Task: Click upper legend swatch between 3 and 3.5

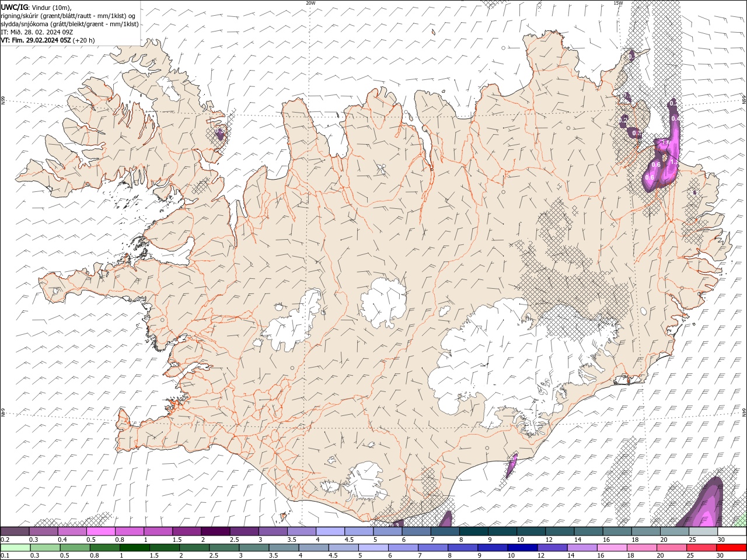Action: 273,531
